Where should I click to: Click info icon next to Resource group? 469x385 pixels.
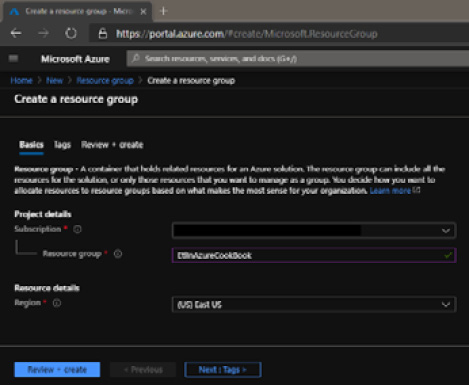click(118, 254)
